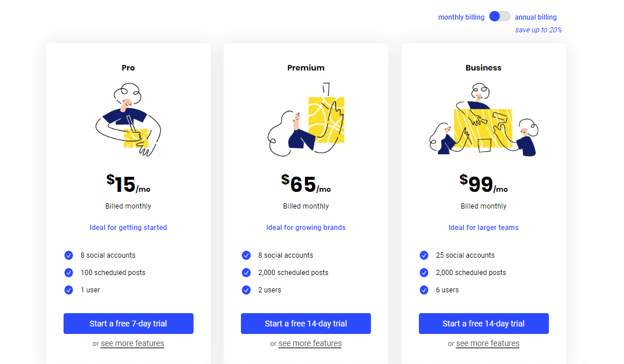The width and height of the screenshot is (624, 364).
Task: Start the Business free 14-day trial
Action: click(x=484, y=324)
